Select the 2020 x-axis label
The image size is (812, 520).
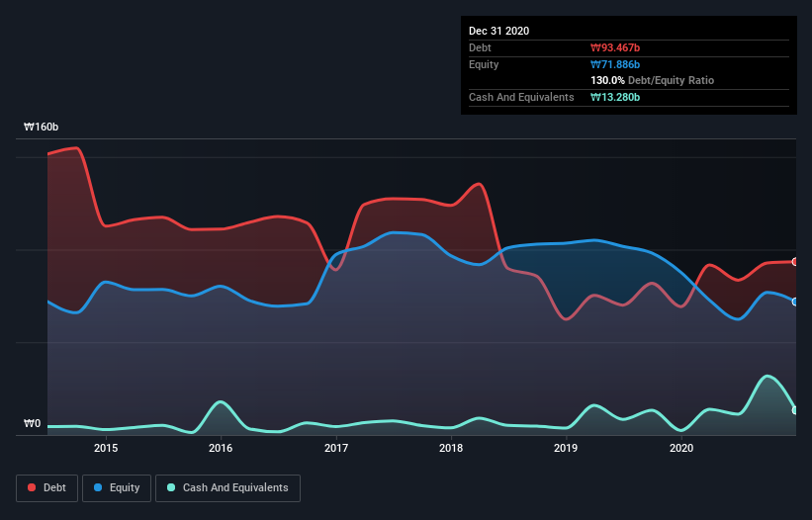pyautogui.click(x=681, y=448)
